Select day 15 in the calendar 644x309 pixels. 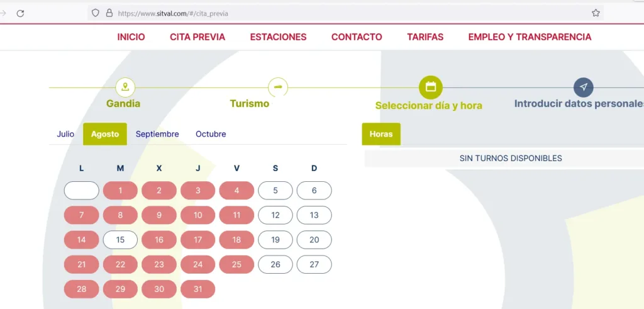click(x=120, y=240)
